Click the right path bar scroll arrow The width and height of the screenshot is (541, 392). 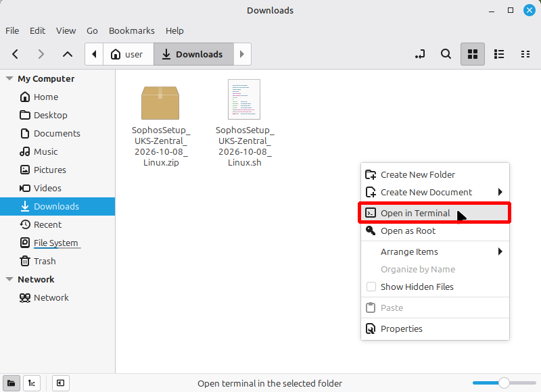[242, 54]
